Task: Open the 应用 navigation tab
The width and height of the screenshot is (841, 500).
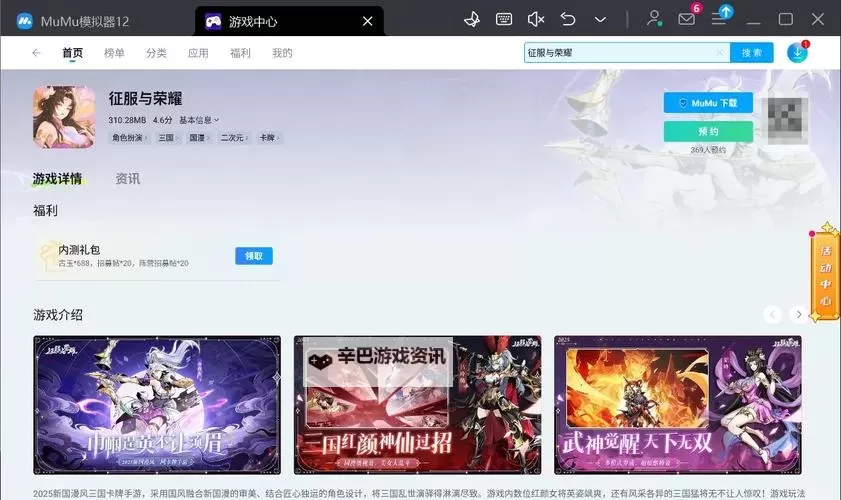Action: 198,53
